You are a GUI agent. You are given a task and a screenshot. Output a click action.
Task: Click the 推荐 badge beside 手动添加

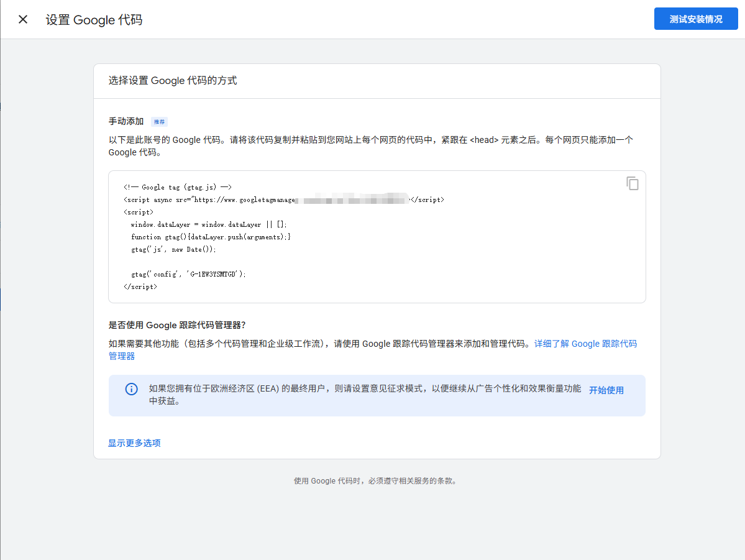(159, 122)
